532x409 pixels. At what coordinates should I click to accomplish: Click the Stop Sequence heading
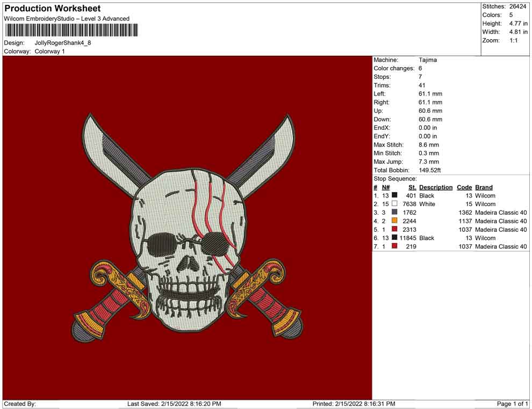tap(396, 179)
